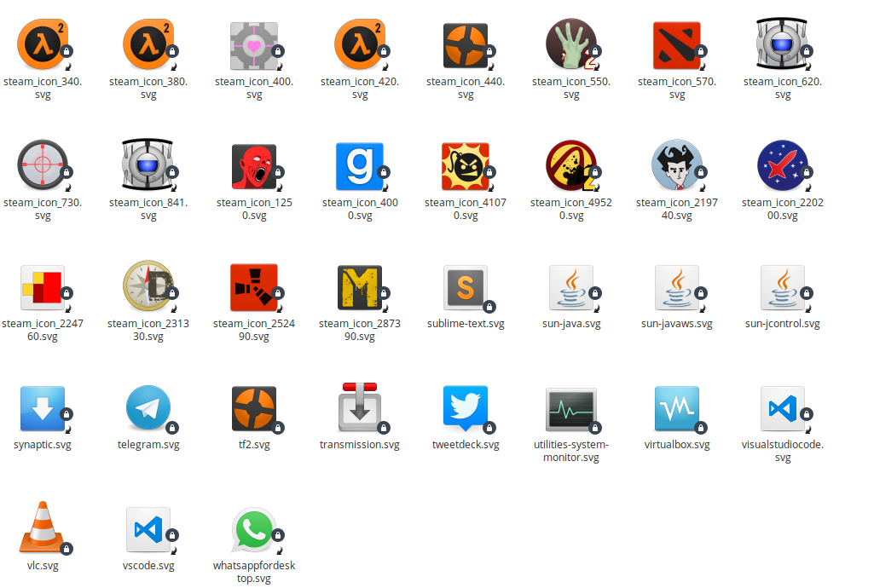Click the 'steam_icon_550.svg' file name text
Image resolution: width=874 pixels, height=588 pixels.
click(x=571, y=88)
